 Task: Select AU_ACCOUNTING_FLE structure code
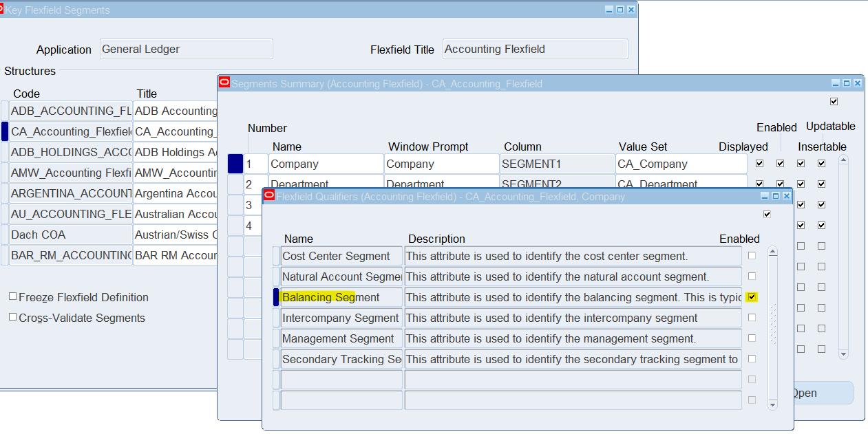pyautogui.click(x=71, y=214)
